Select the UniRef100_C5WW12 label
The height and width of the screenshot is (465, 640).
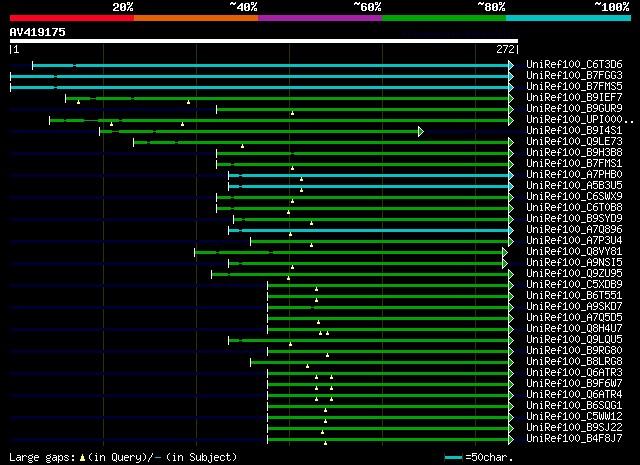[574, 417]
